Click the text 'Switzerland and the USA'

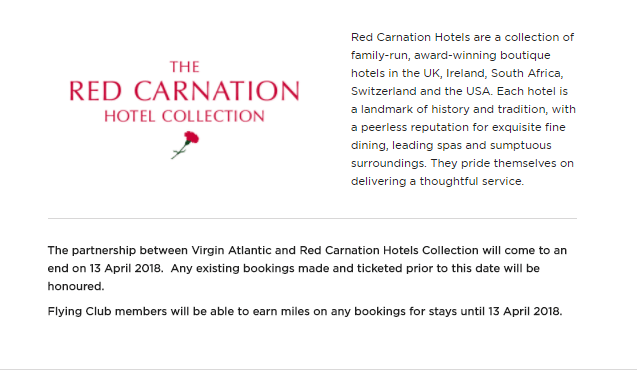pos(420,91)
